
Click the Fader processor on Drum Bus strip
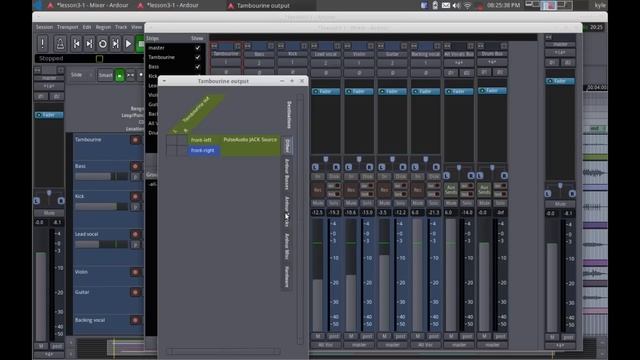coord(492,91)
